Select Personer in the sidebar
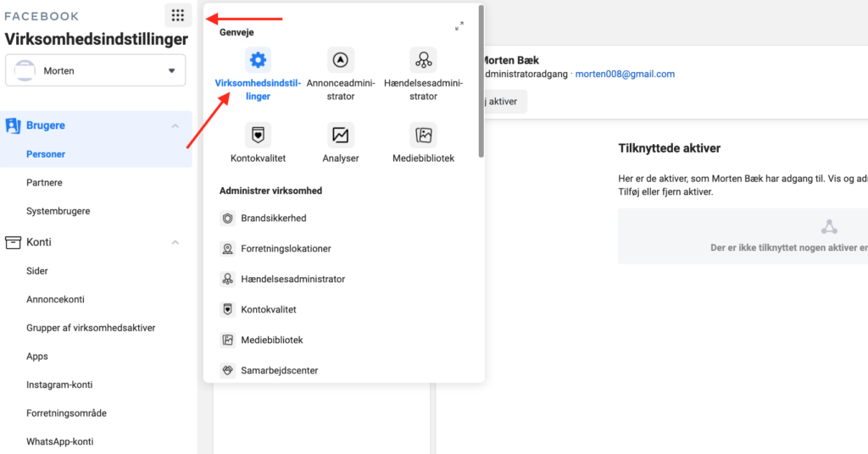The width and height of the screenshot is (868, 454). (46, 154)
